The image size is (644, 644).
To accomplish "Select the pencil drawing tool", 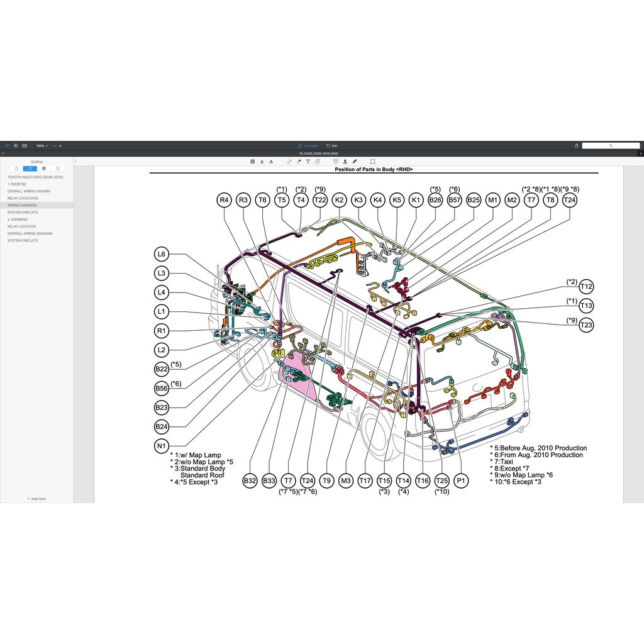I will coord(290,162).
